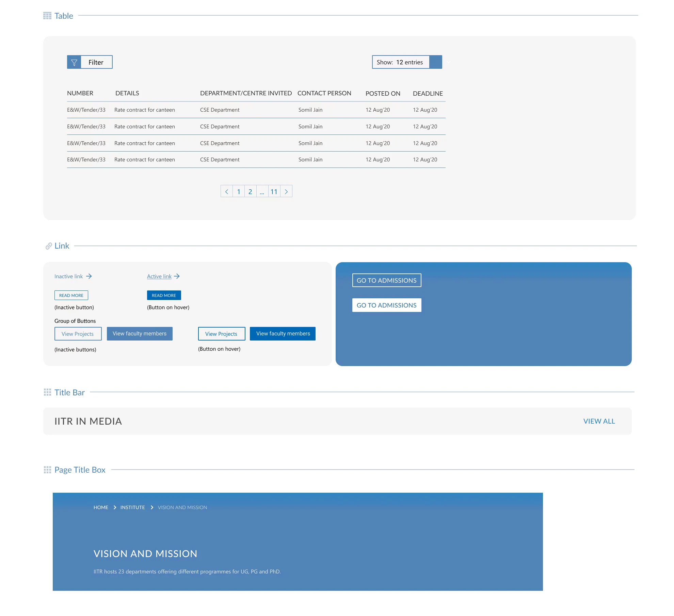Click the DETAILS column header
674x616 pixels.
tap(127, 93)
